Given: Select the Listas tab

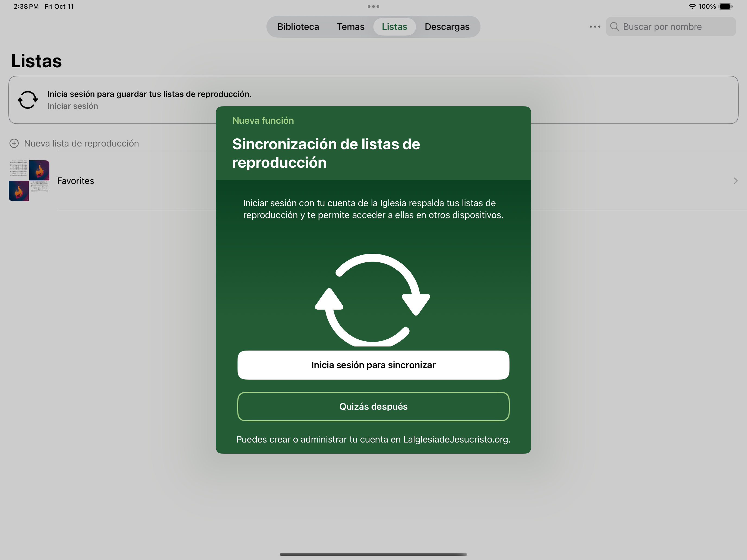Looking at the screenshot, I should [x=394, y=27].
